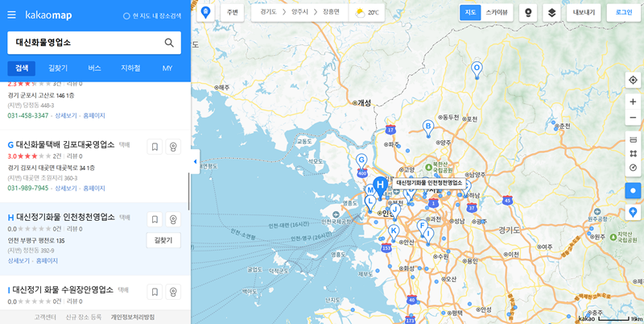Open 고객센터 footer link
This screenshot has width=644, height=324.
point(47,317)
